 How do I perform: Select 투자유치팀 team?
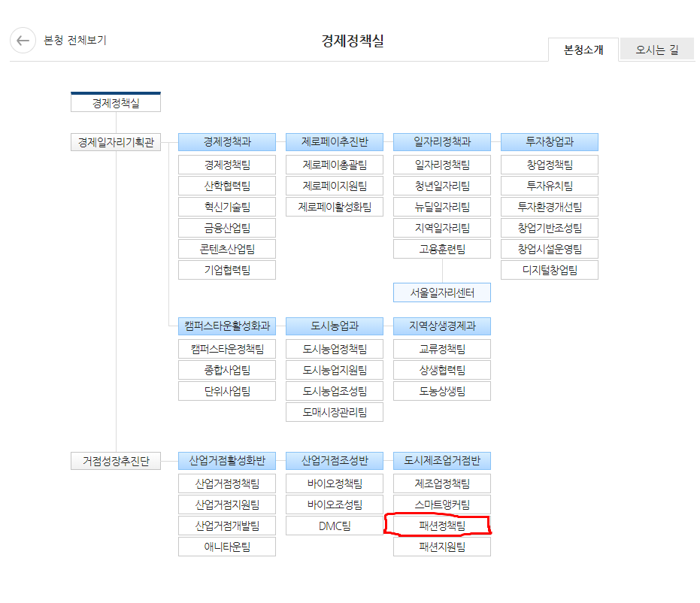pos(550,186)
